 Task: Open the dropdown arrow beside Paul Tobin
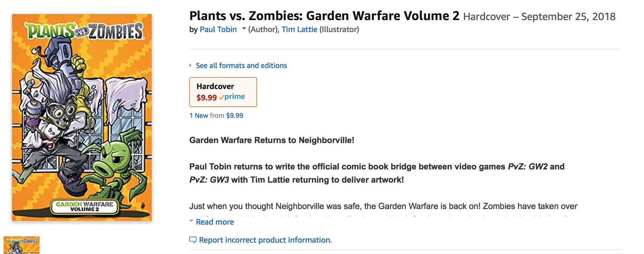click(244, 29)
